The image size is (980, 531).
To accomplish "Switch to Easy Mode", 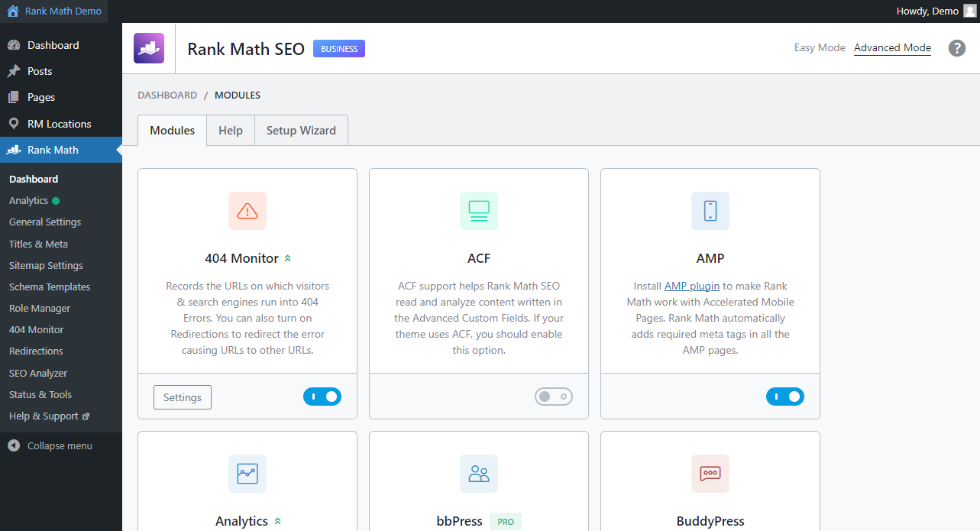I will (820, 47).
